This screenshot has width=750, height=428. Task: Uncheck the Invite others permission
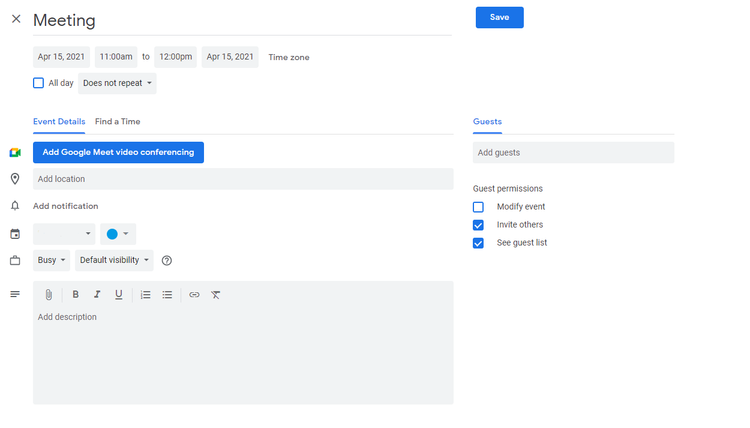pyautogui.click(x=478, y=225)
